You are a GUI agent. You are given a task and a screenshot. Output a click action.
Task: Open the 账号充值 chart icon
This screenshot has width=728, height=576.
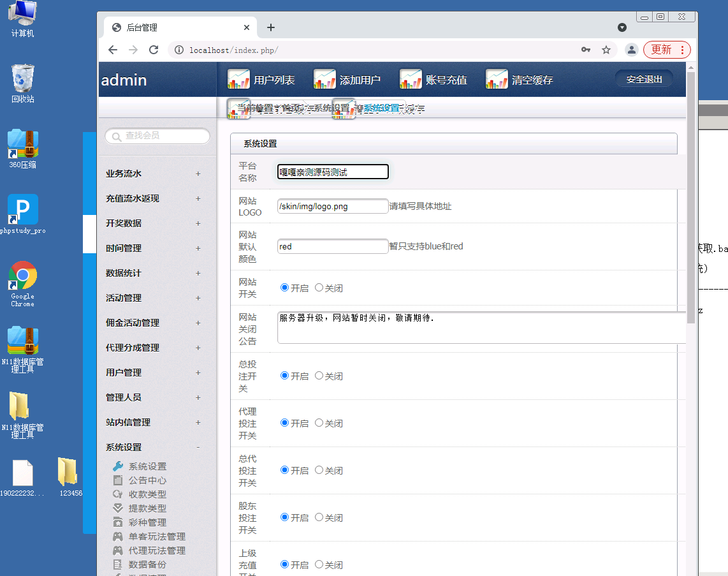(x=411, y=80)
